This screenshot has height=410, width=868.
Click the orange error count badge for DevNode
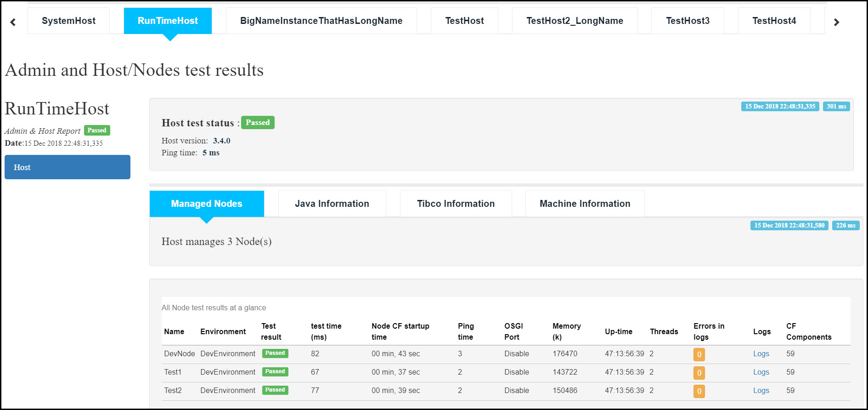(699, 354)
